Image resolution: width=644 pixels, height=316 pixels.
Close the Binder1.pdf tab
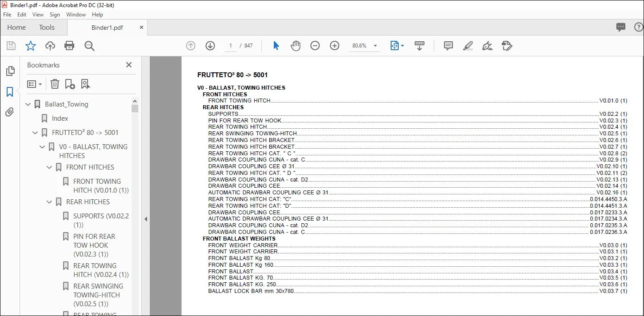pos(141,28)
